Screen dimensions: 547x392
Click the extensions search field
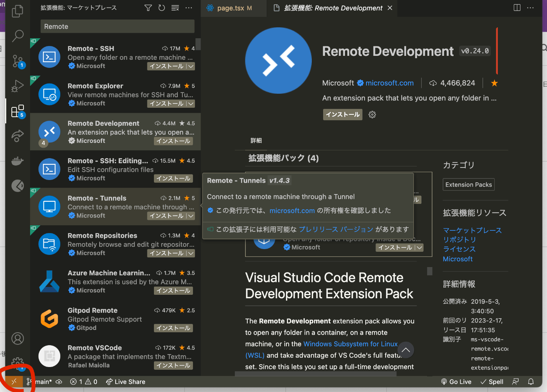coord(118,27)
